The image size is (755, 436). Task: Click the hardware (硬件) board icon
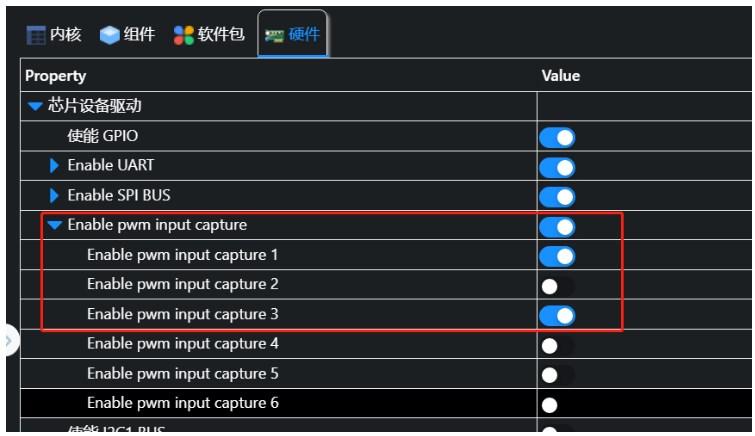[272, 35]
